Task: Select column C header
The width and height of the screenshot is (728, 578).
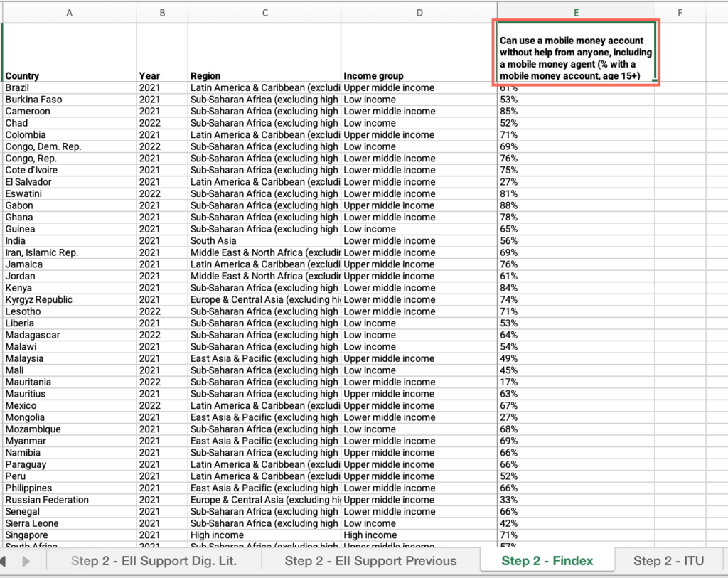Action: click(x=264, y=13)
